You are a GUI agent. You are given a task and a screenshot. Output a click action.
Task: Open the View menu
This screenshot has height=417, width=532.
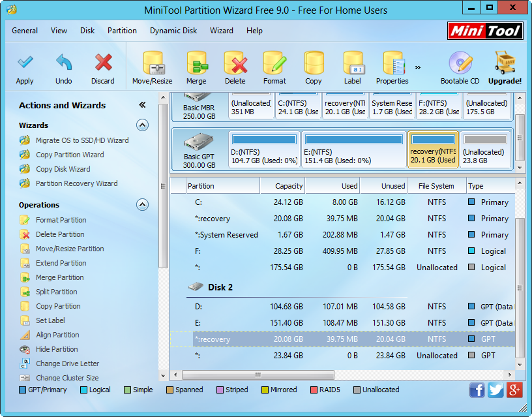pos(59,31)
